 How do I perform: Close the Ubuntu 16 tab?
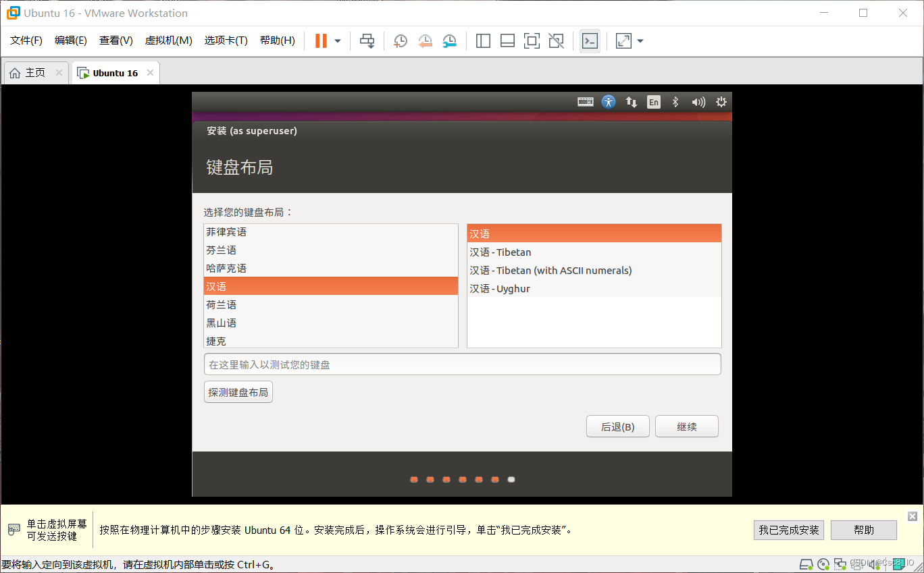coord(150,73)
